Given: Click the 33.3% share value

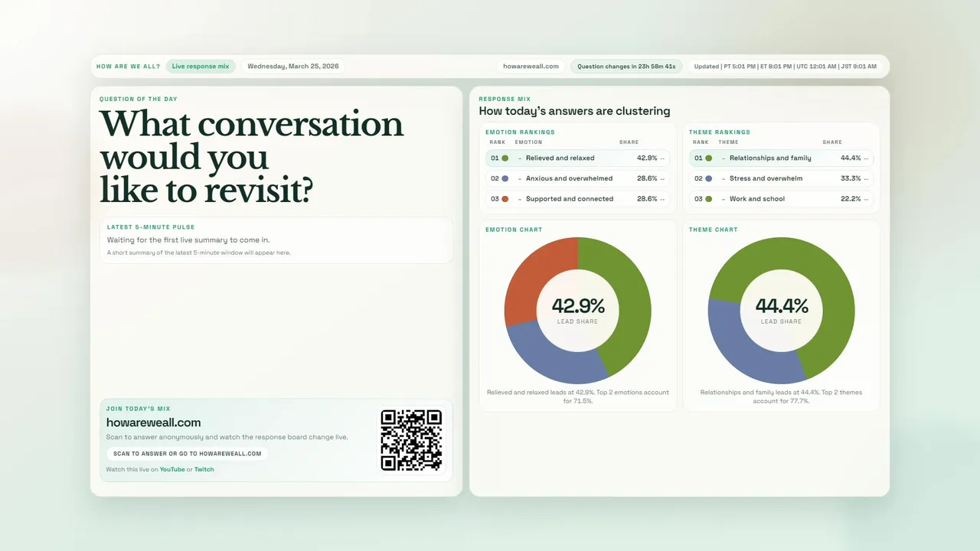Looking at the screenshot, I should [851, 178].
